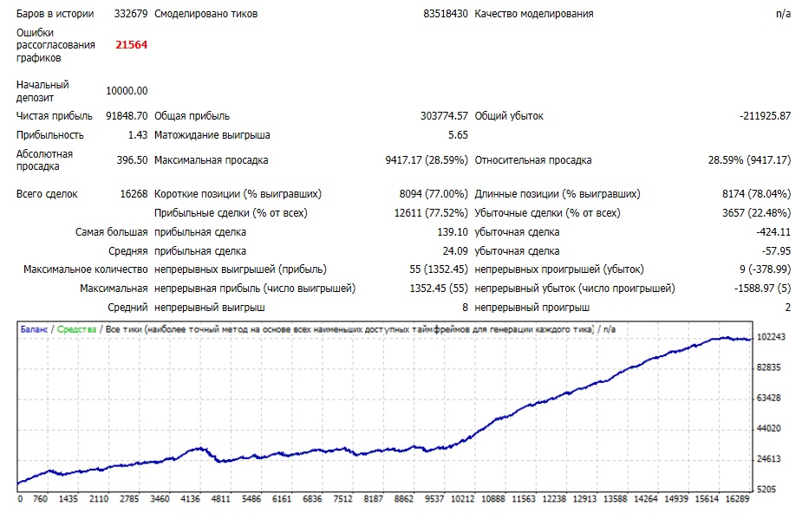This screenshot has height=532, width=802.
Task: Click short positions value 8094 (77.00%)
Action: tap(434, 194)
